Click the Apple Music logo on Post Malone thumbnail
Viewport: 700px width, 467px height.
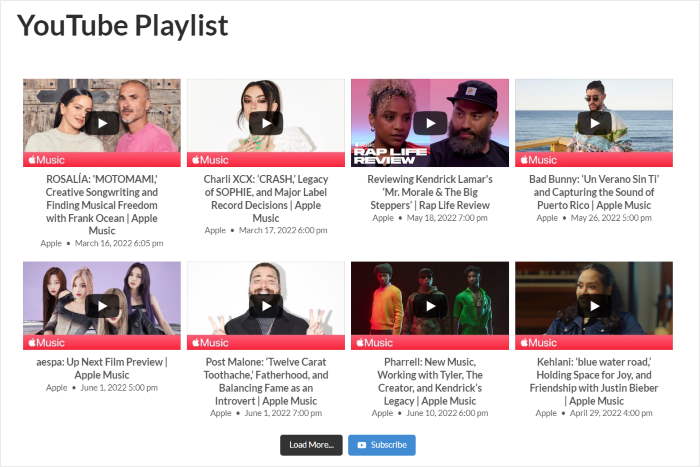coord(210,342)
